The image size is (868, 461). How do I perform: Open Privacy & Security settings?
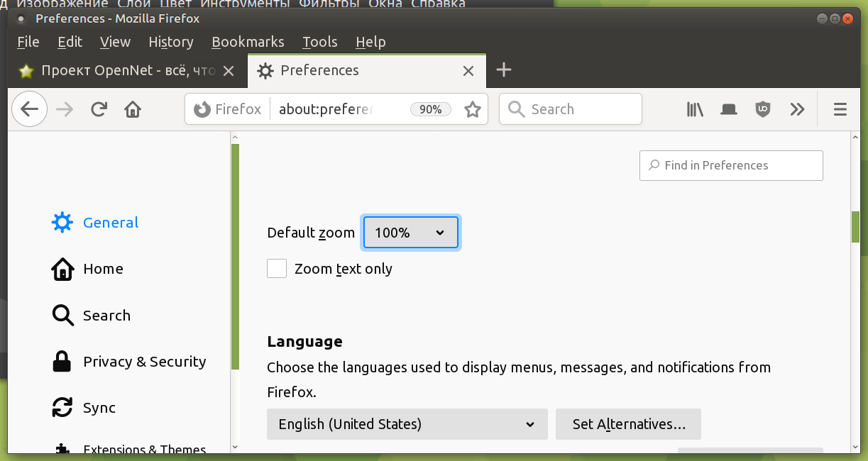click(x=144, y=362)
